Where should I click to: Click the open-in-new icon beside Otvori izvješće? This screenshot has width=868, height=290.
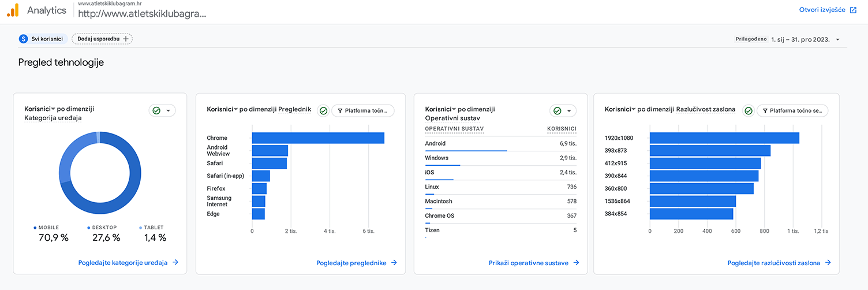853,10
